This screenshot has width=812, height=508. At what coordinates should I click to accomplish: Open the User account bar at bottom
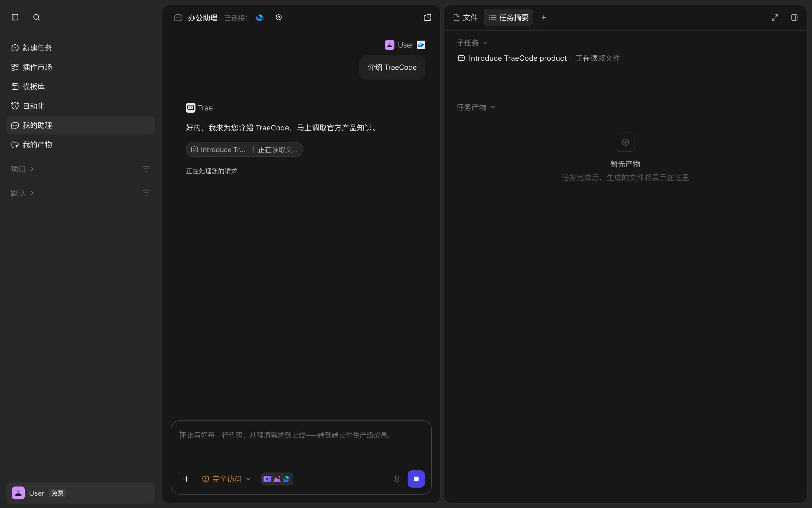[x=80, y=493]
